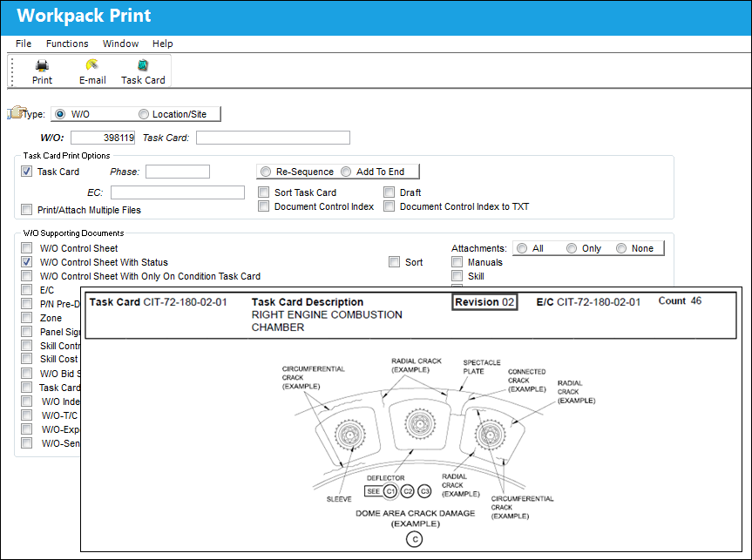
Task: Click the W/O number input field
Action: coord(103,138)
